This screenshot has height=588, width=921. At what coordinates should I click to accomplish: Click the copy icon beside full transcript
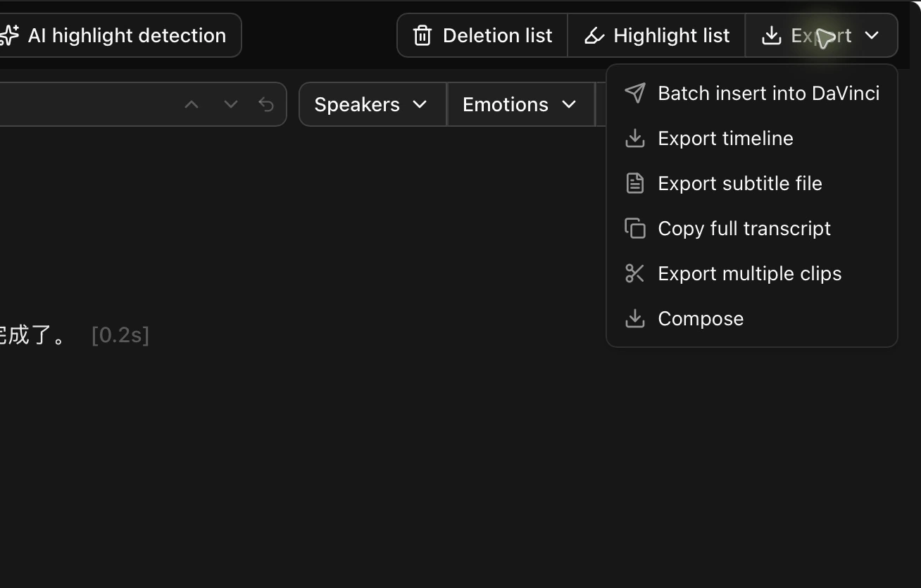(635, 228)
